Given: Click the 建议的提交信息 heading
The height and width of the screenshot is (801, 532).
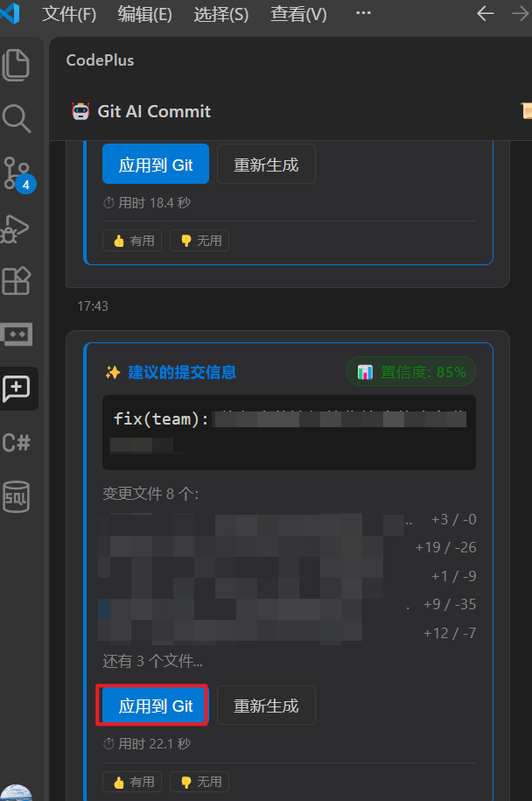Looking at the screenshot, I should click(x=182, y=372).
